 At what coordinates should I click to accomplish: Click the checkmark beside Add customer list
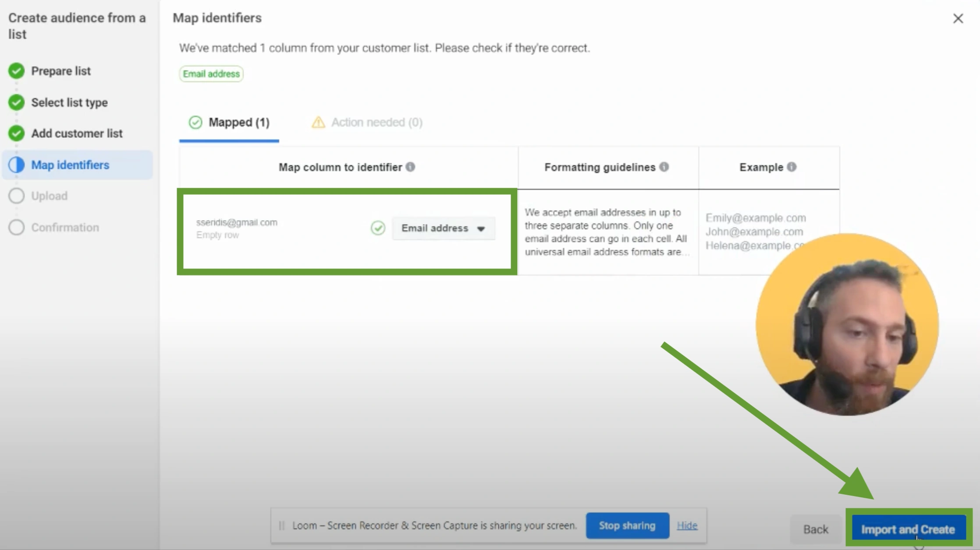tap(16, 133)
